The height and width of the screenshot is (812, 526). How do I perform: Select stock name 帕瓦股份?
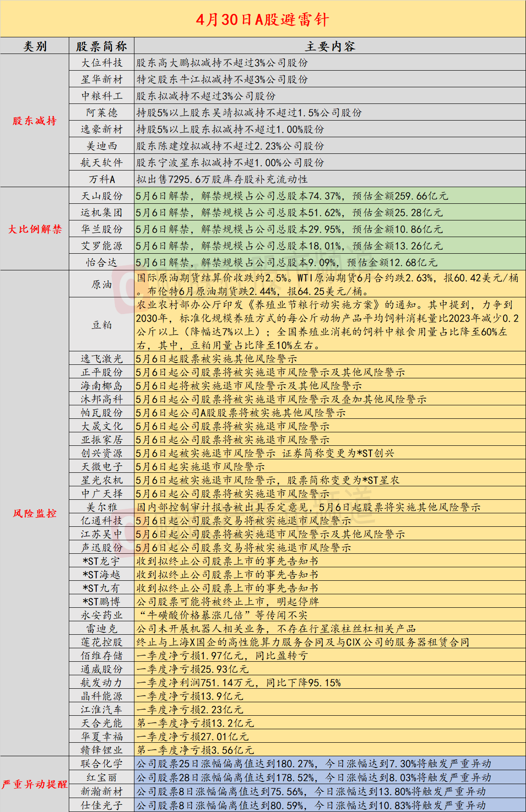102,413
